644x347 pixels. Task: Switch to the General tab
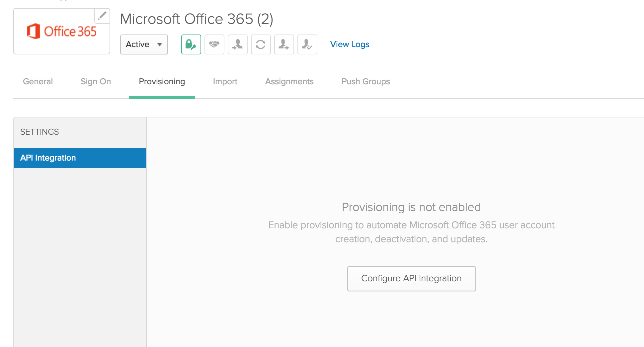38,82
